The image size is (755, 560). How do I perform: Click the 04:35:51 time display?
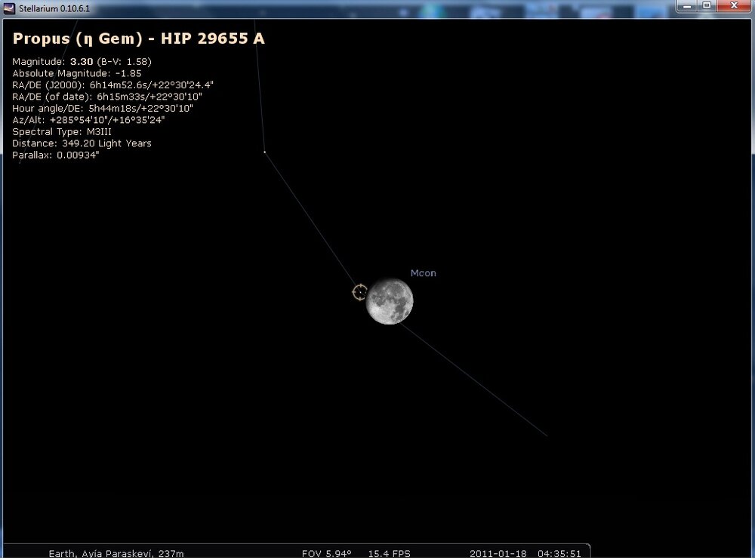559,553
